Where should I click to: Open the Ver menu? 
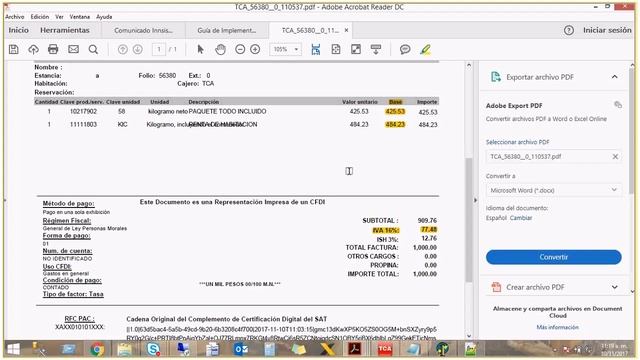[59, 17]
